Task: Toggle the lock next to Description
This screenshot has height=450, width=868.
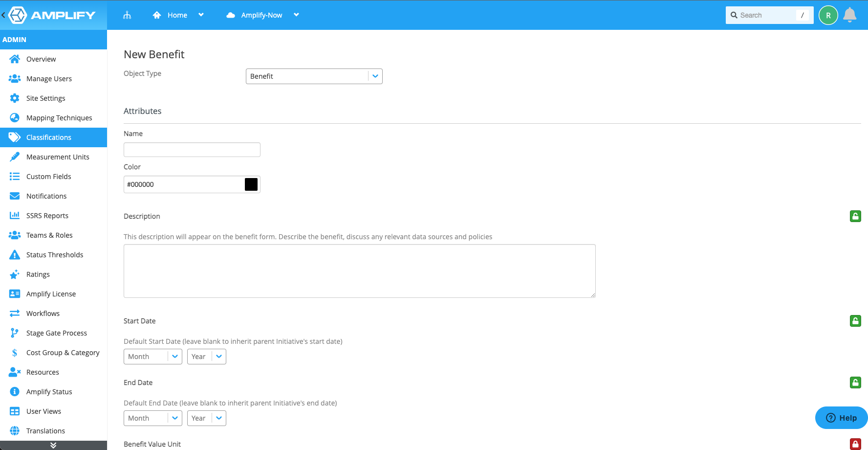Action: click(x=855, y=216)
